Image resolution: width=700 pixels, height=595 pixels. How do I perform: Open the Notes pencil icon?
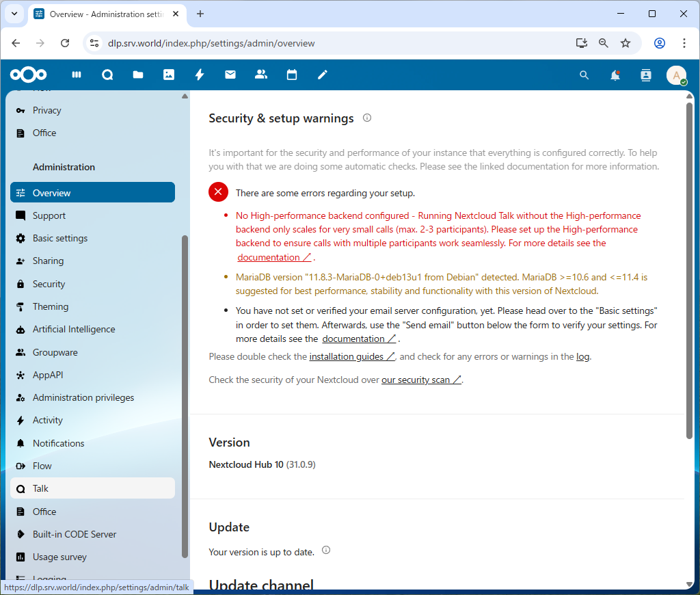click(323, 75)
